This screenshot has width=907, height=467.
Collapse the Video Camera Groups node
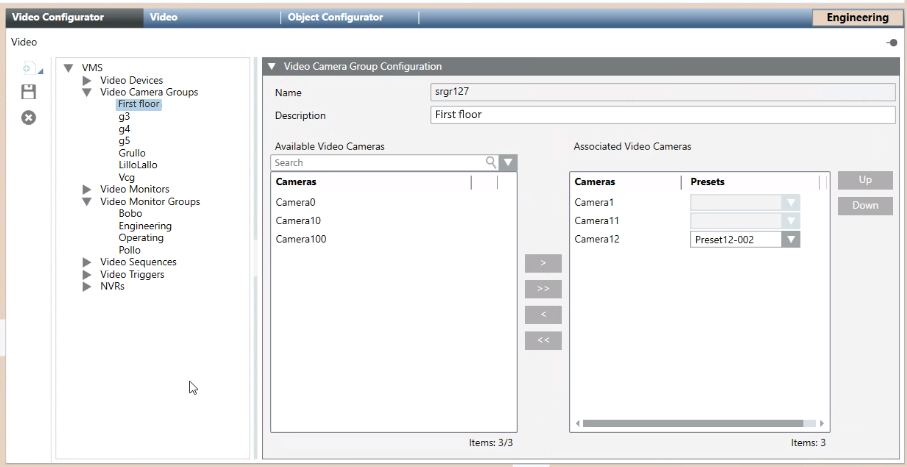coord(87,92)
